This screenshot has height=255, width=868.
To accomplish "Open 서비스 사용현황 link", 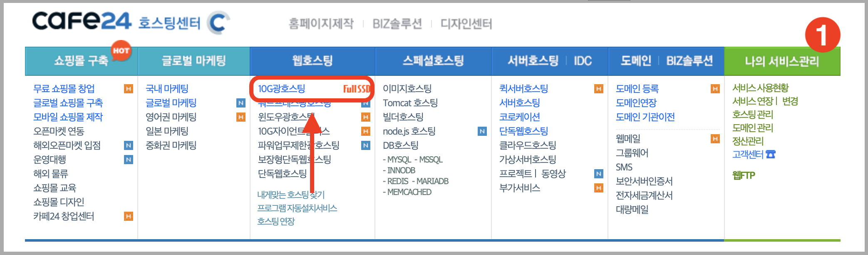I will (761, 88).
